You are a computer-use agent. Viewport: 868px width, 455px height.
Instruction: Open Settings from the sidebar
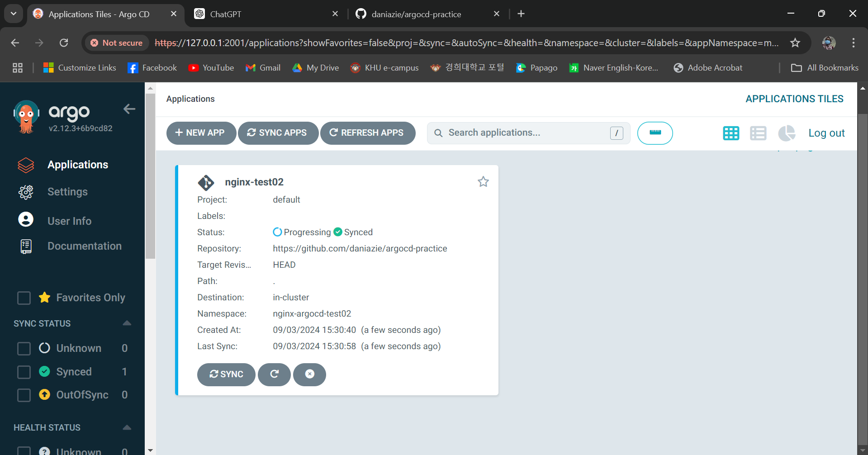click(67, 192)
